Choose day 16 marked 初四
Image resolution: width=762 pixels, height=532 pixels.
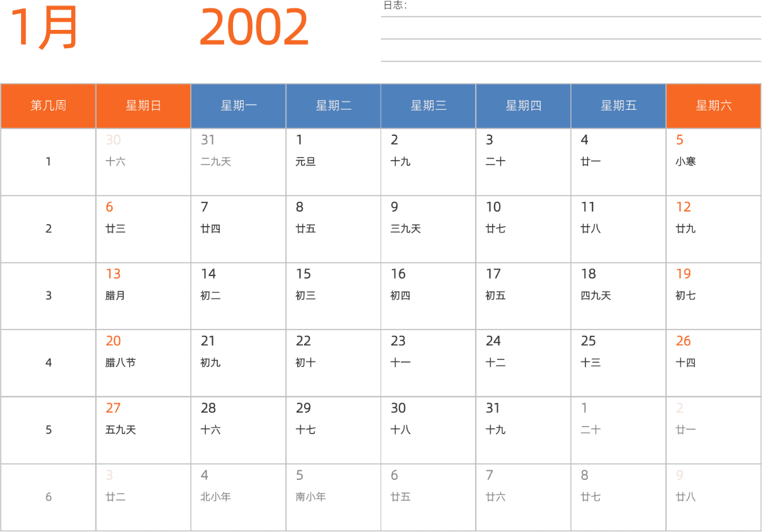(x=429, y=296)
